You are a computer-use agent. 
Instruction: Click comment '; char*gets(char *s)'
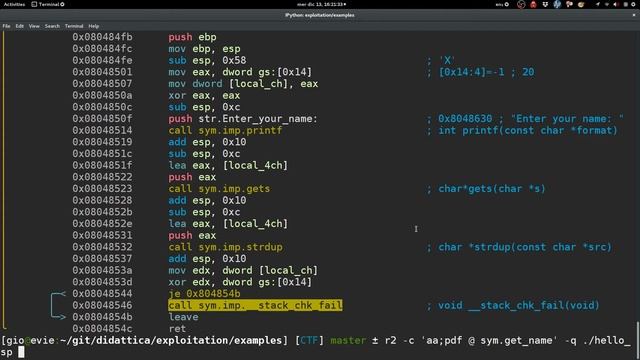[x=486, y=189]
